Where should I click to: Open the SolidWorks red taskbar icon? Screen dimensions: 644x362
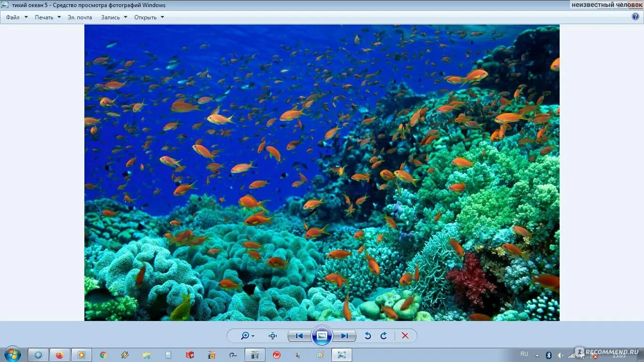[x=190, y=355]
